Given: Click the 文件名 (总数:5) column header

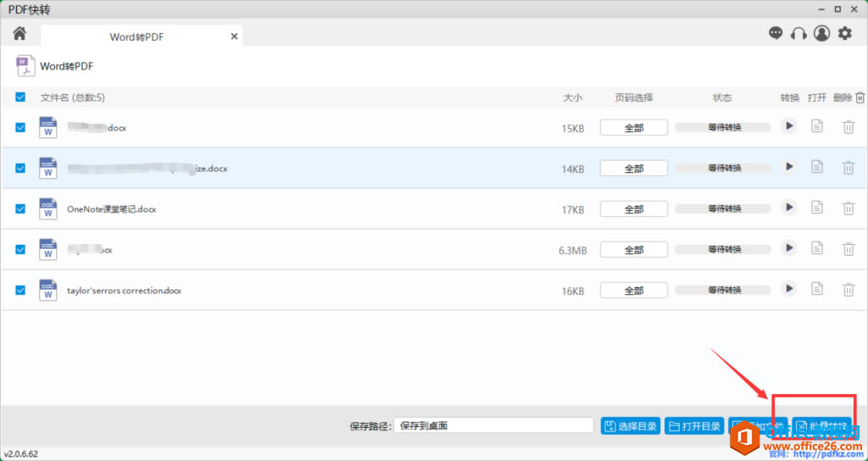Looking at the screenshot, I should coord(73,97).
